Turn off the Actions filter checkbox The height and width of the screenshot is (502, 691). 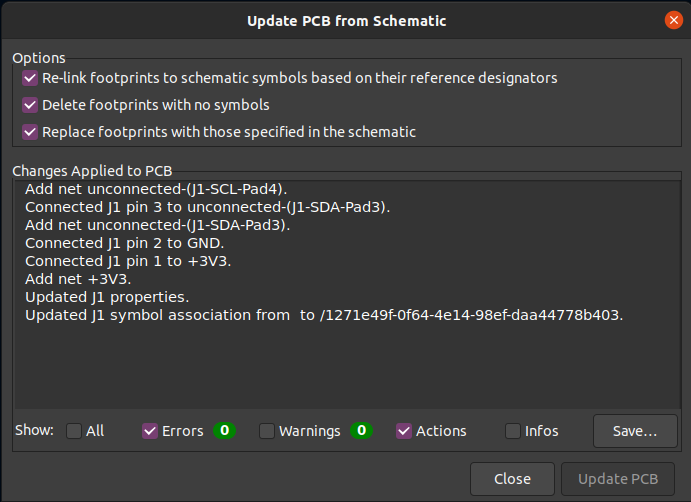(x=404, y=431)
